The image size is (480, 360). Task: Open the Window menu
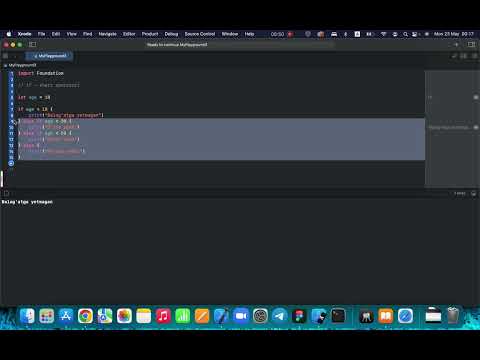coord(230,34)
